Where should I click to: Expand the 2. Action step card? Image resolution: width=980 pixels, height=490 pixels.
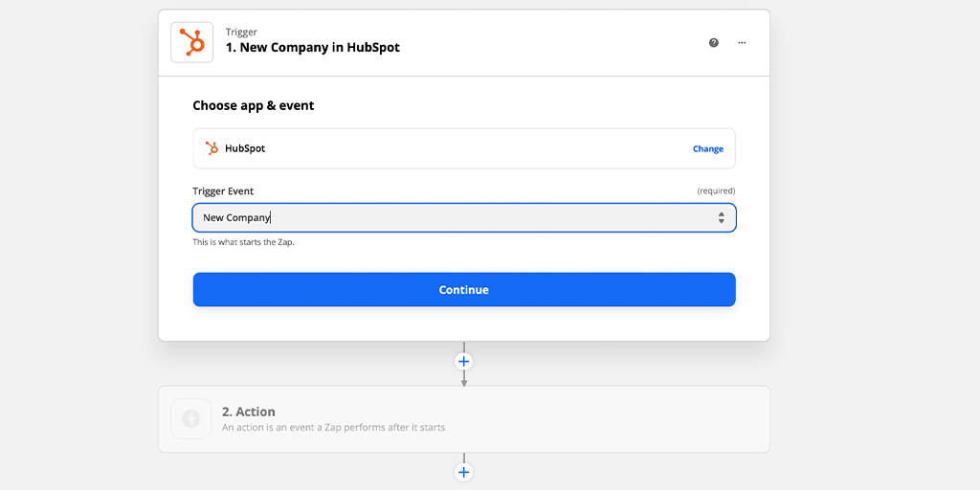464,419
